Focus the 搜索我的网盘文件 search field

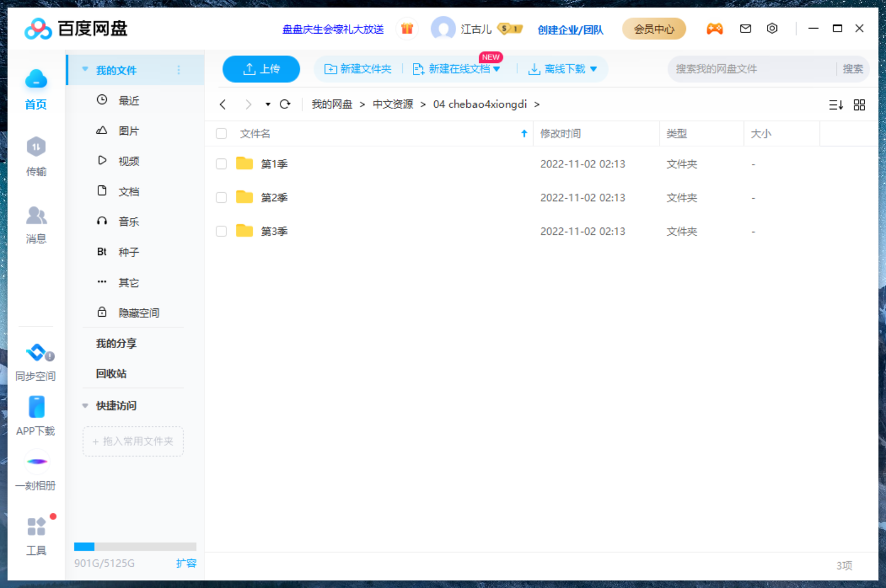click(753, 69)
